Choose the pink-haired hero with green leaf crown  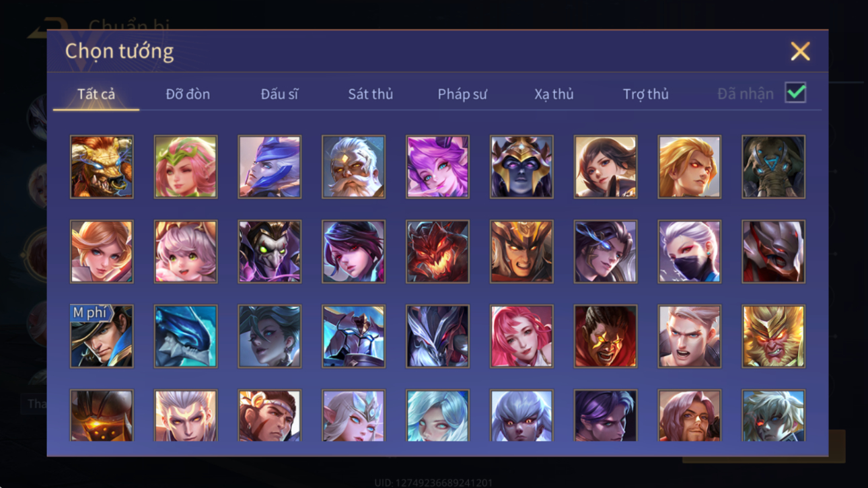[186, 167]
